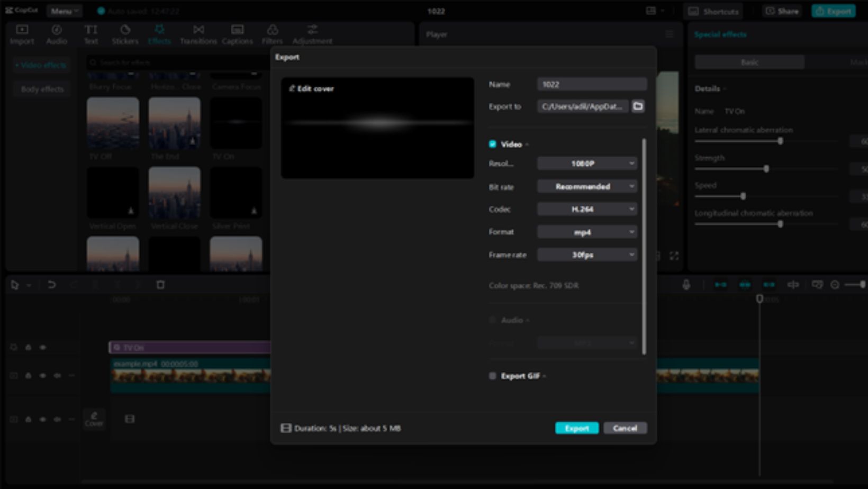Open the Stickers tab
This screenshot has height=489, width=868.
(125, 34)
